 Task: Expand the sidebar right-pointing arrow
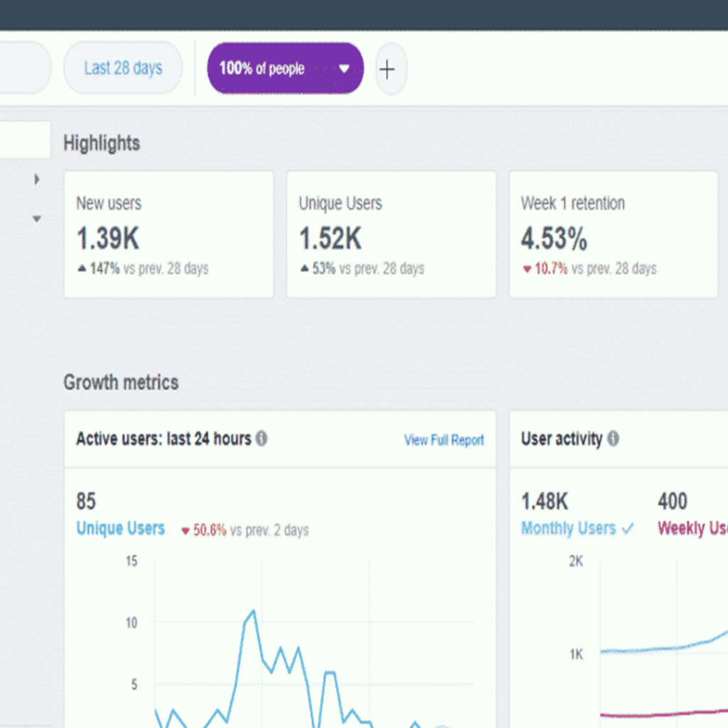click(37, 179)
